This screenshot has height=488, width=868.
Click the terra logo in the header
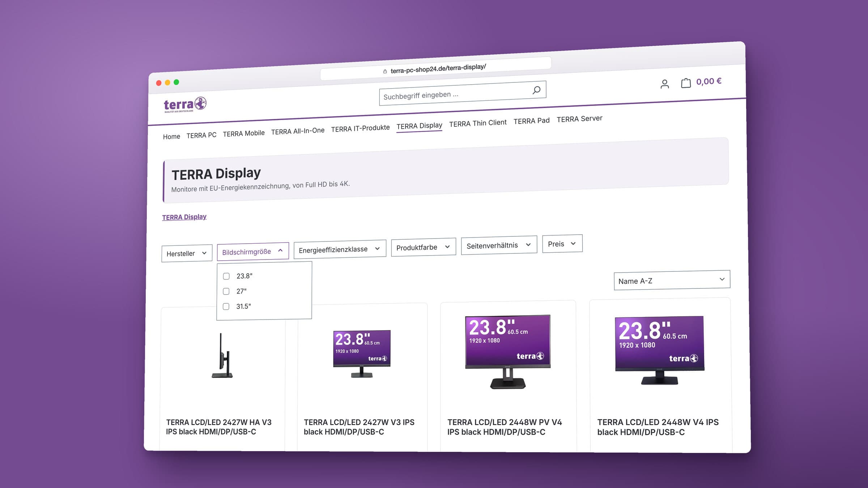click(x=185, y=105)
